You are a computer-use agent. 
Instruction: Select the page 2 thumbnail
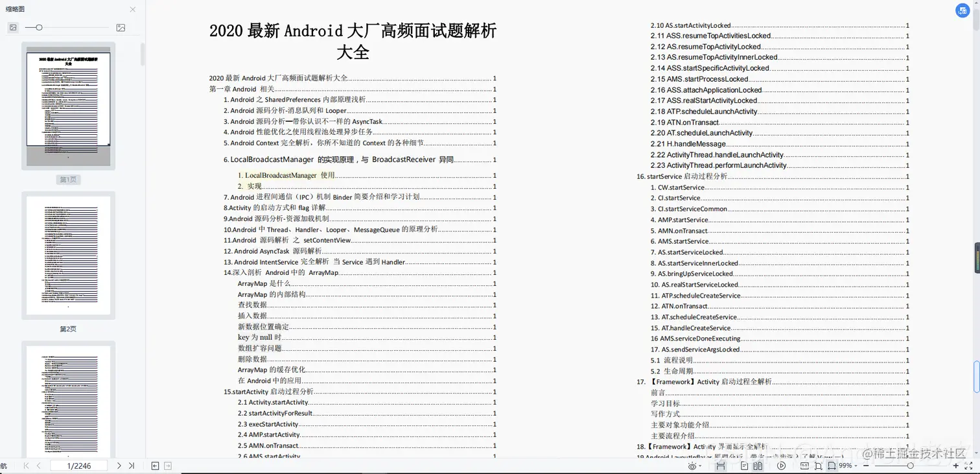68,255
